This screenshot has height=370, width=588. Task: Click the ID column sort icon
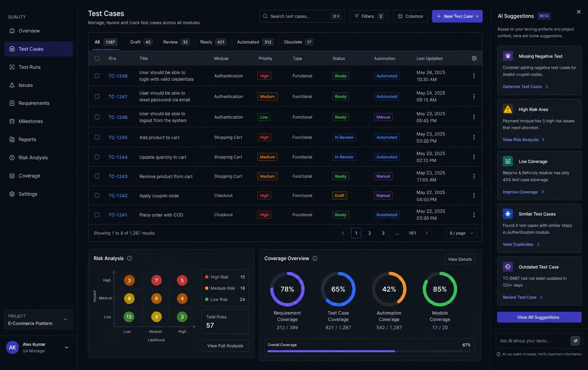[115, 59]
